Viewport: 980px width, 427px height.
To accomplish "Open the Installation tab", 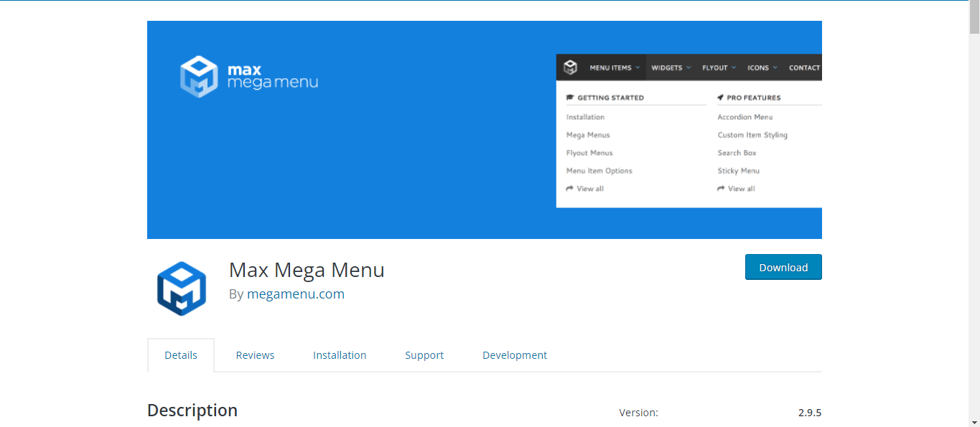I will click(x=340, y=355).
